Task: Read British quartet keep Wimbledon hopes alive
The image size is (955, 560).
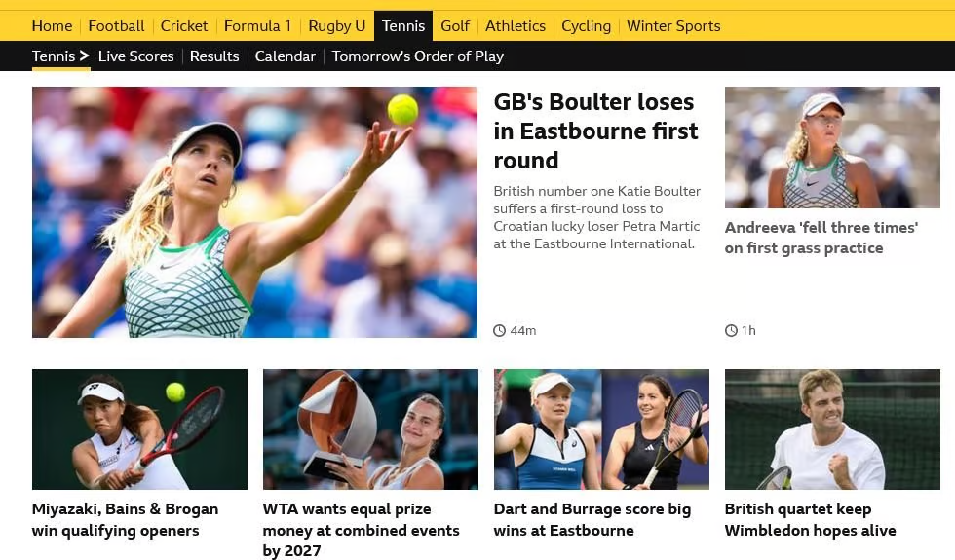Action: pos(810,519)
